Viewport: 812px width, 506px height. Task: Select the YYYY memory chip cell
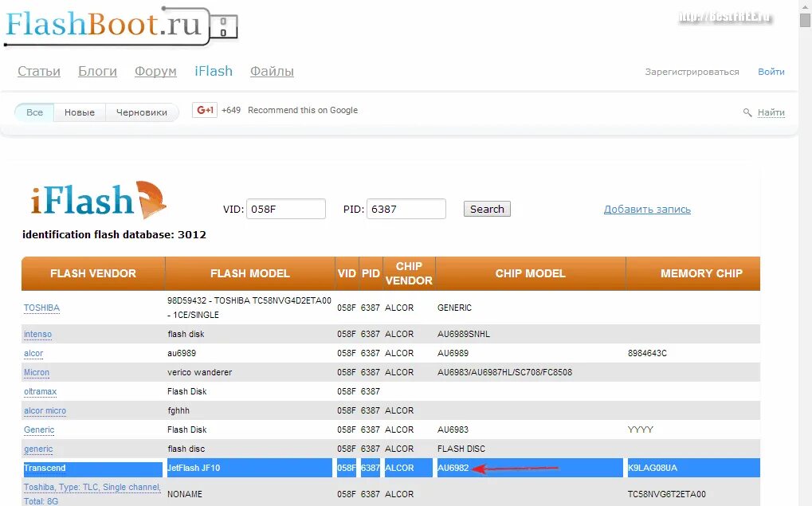(641, 430)
